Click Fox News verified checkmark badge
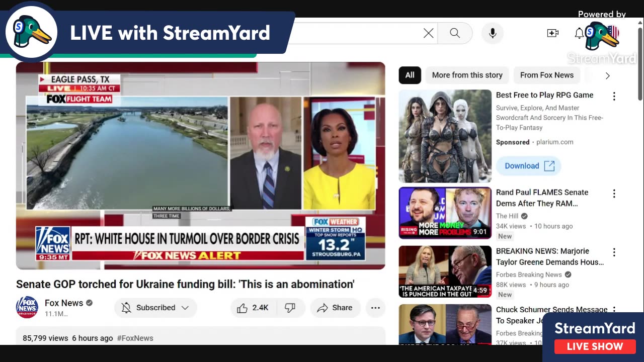644x362 pixels. click(89, 303)
